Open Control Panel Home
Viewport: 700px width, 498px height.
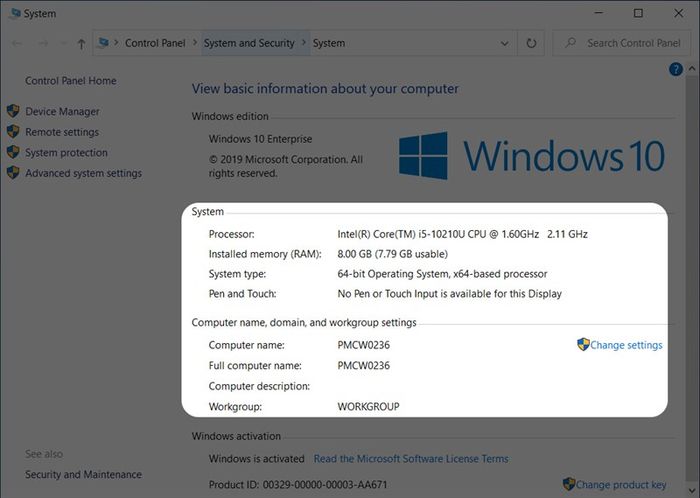[x=71, y=81]
